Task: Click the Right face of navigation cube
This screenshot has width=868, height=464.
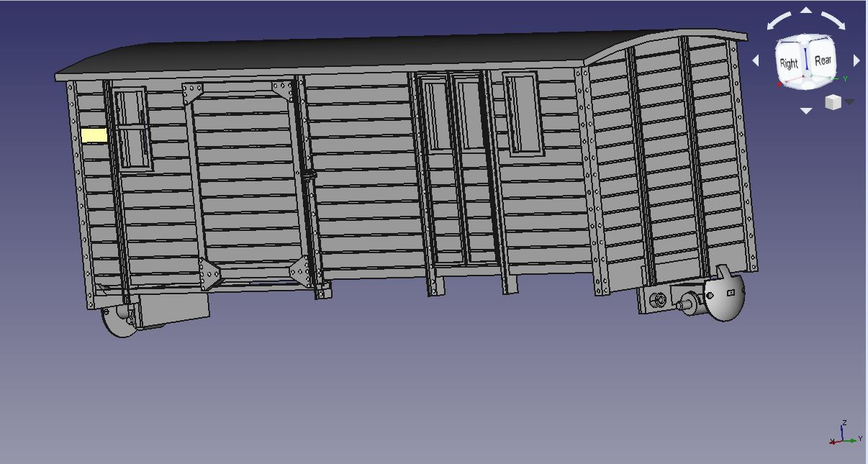Action: tap(789, 63)
